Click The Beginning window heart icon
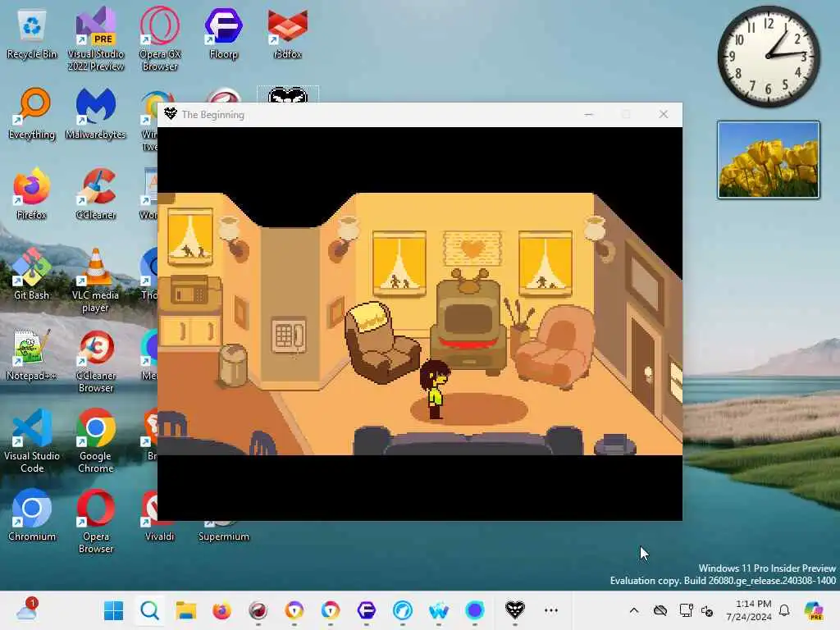 [x=171, y=114]
